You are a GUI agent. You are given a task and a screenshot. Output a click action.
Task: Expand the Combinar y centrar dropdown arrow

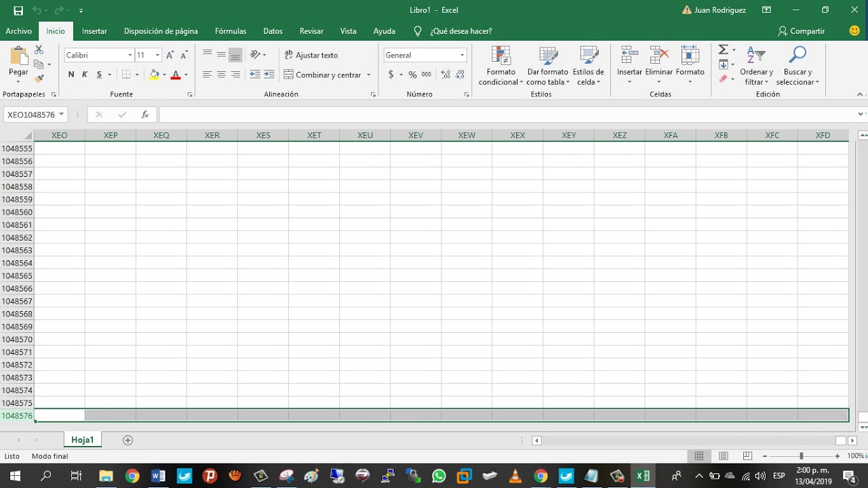click(369, 75)
